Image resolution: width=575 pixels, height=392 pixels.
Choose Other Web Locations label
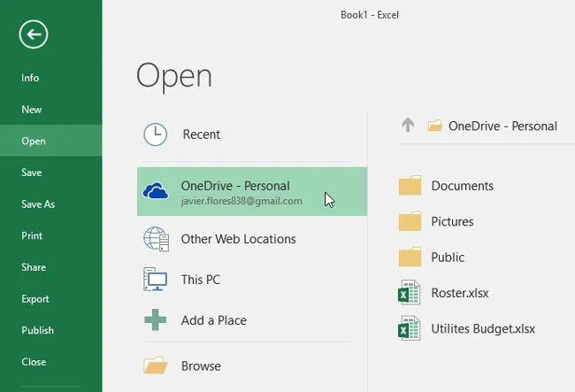[x=238, y=239]
